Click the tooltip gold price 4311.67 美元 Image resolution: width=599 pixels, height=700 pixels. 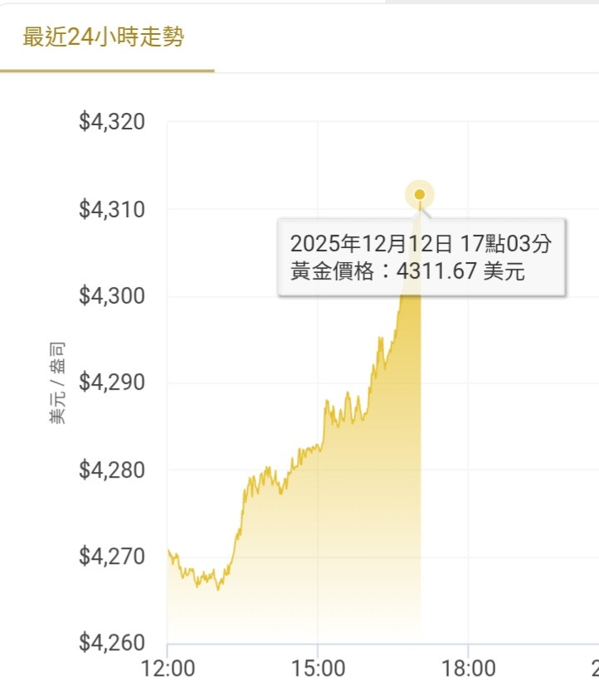[407, 271]
